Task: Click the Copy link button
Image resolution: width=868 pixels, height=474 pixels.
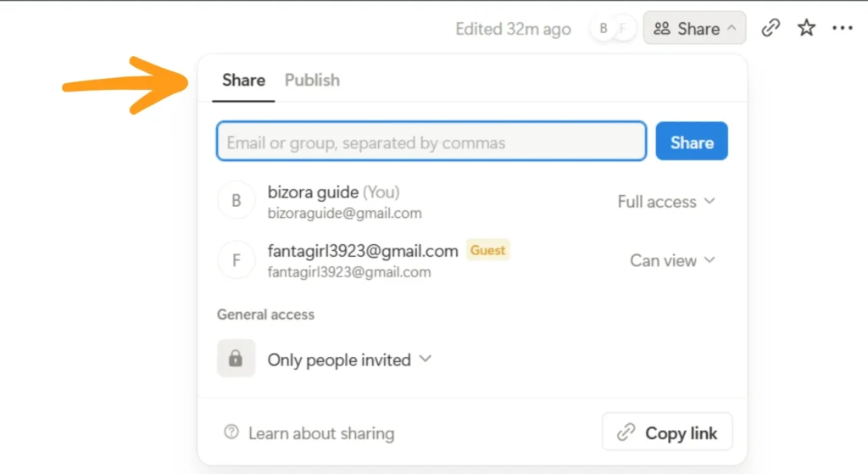Action: (x=667, y=432)
